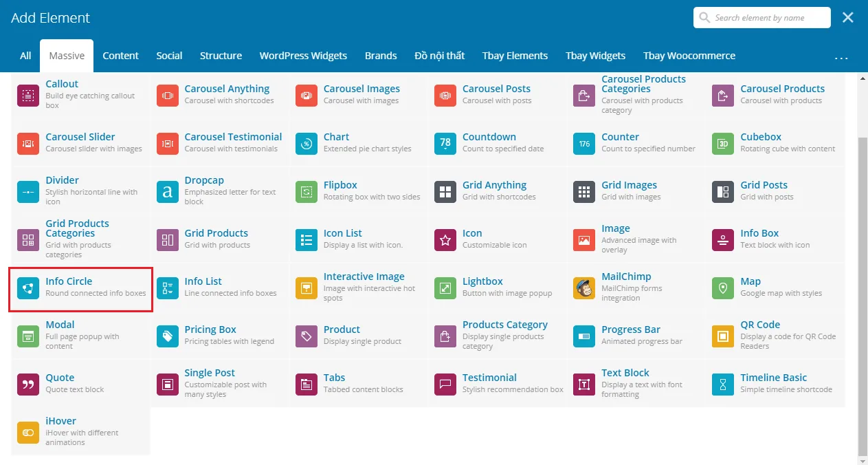This screenshot has height=465, width=868.
Task: Click the vertical scrollbar thumb
Action: 863,296
